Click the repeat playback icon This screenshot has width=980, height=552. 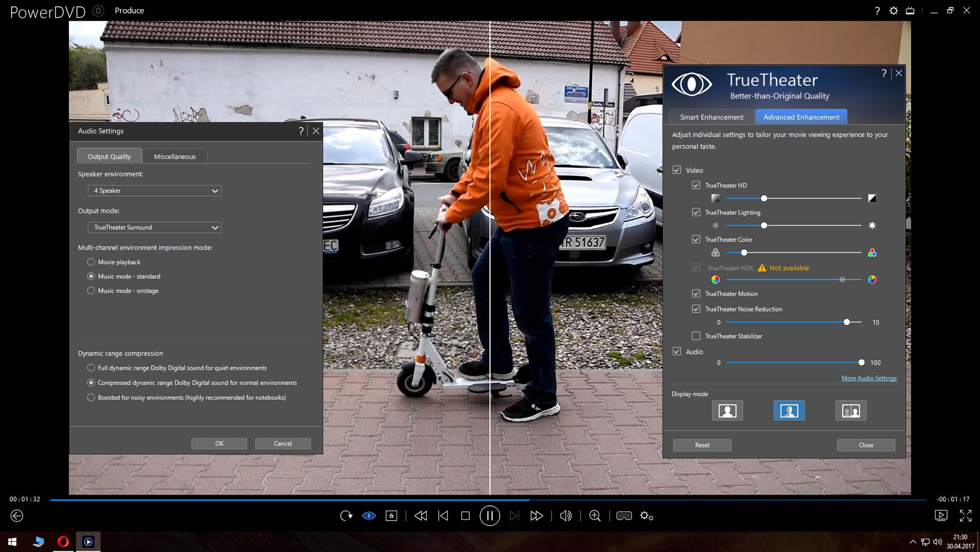tap(346, 516)
